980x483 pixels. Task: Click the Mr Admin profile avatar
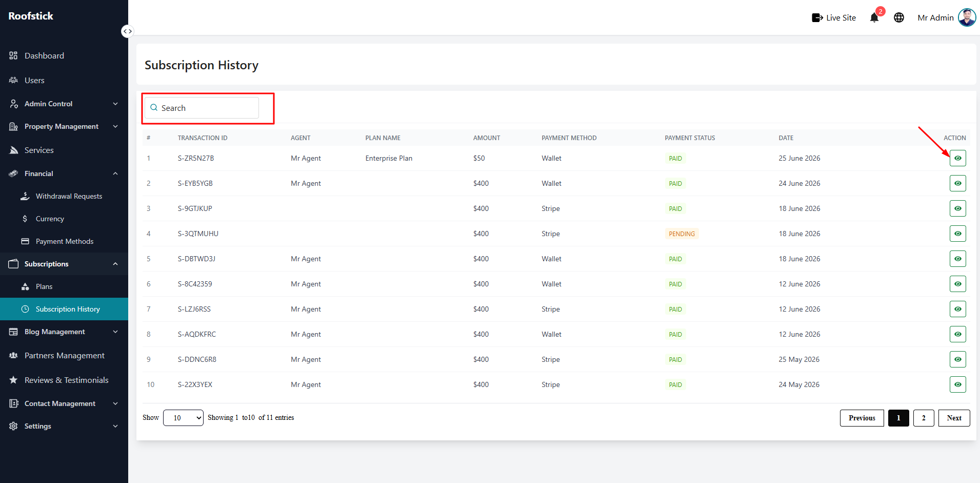[967, 17]
